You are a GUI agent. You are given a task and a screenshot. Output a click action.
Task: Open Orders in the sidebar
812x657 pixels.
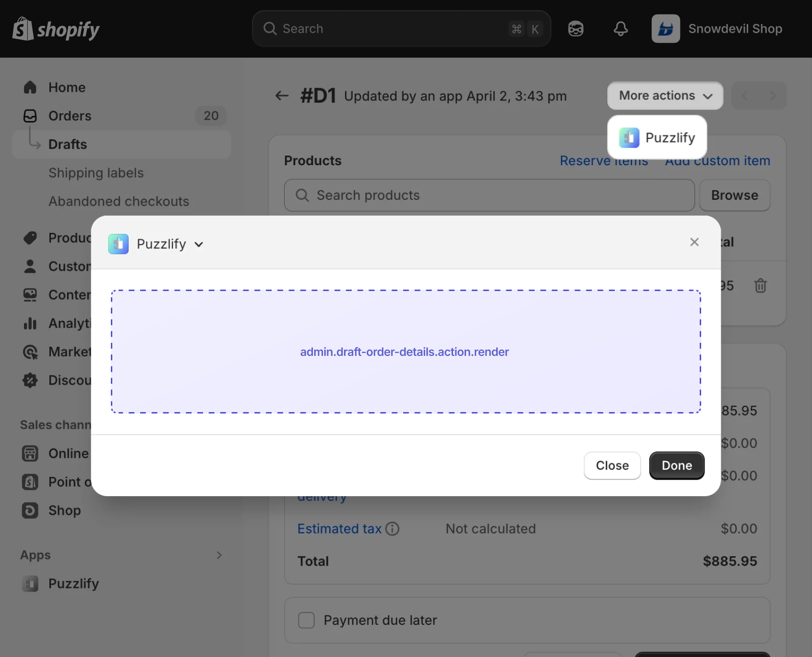click(122, 116)
